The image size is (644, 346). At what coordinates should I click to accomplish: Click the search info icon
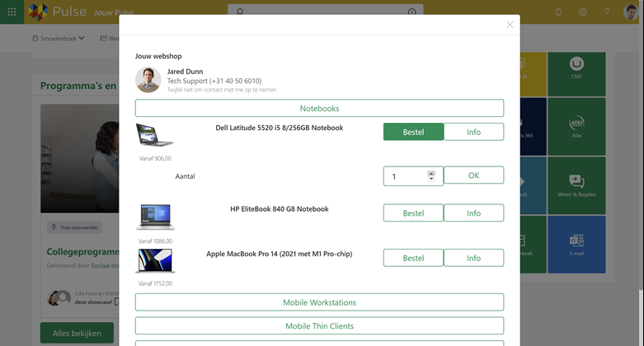(x=412, y=12)
